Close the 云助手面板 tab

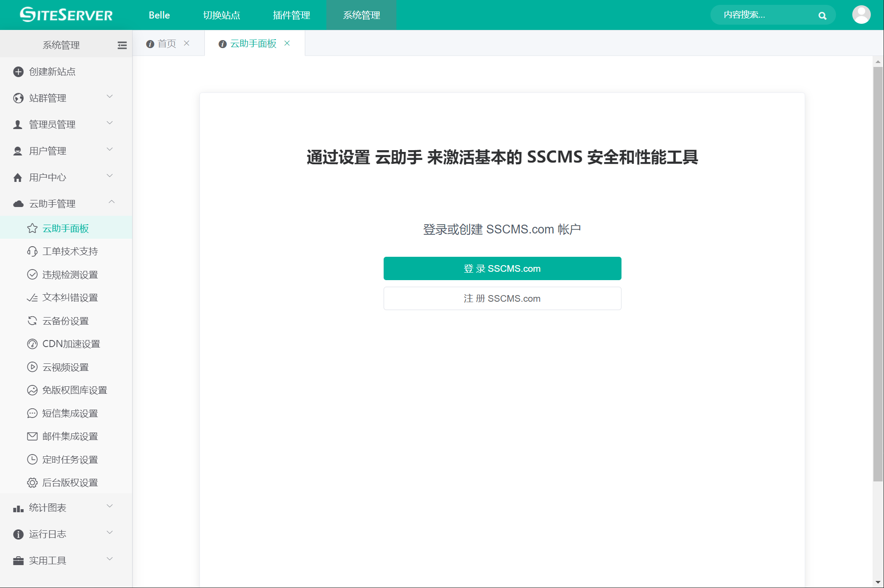click(287, 43)
